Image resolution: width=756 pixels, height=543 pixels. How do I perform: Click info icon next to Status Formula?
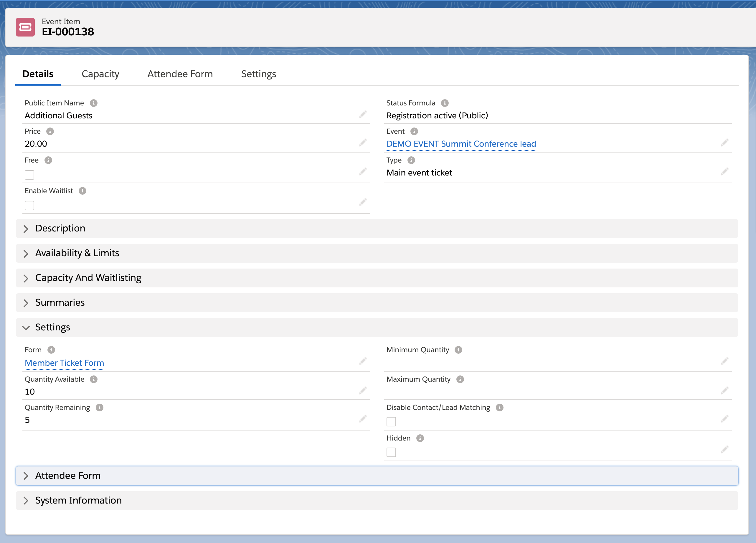click(445, 103)
